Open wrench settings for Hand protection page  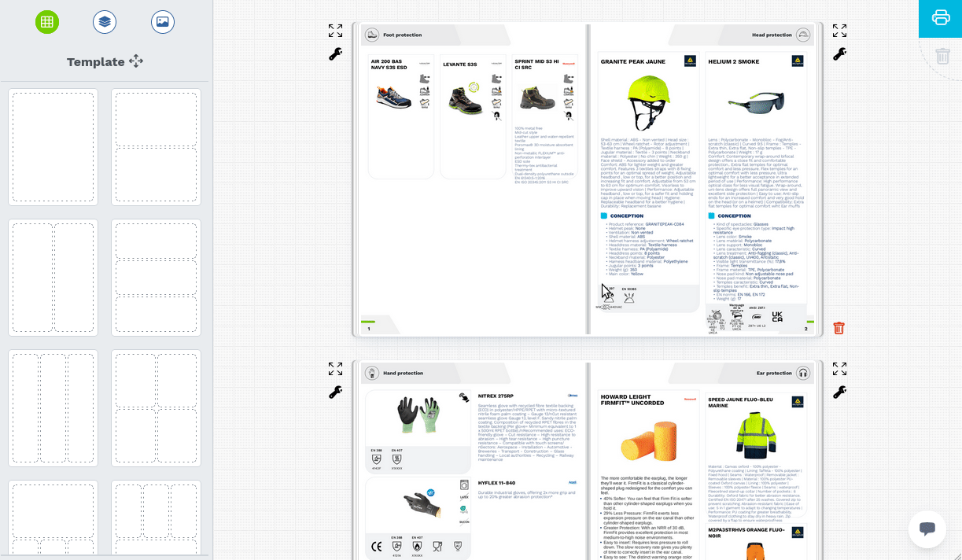336,392
